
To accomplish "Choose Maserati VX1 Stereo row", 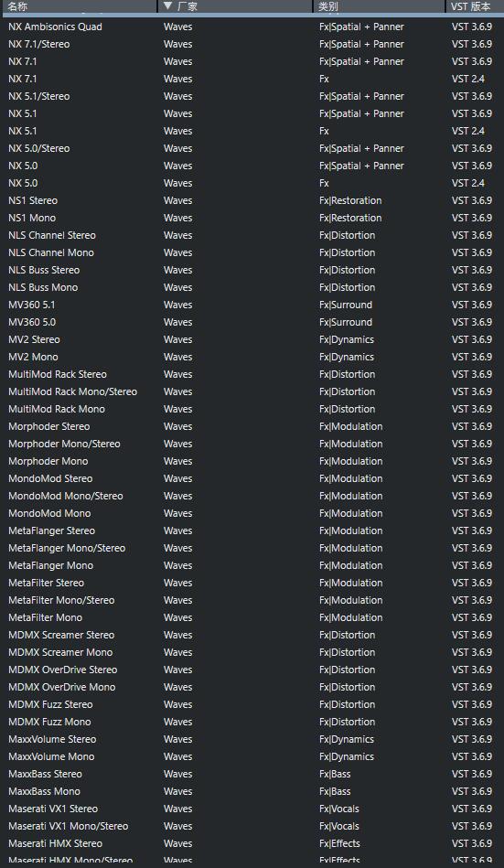I will pyautogui.click(x=252, y=809).
